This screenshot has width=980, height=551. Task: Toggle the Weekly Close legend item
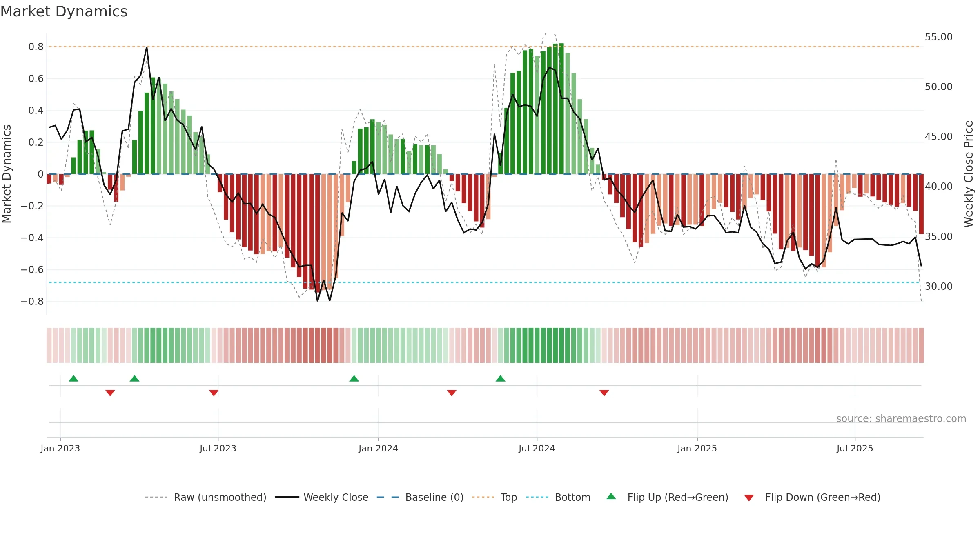click(322, 497)
